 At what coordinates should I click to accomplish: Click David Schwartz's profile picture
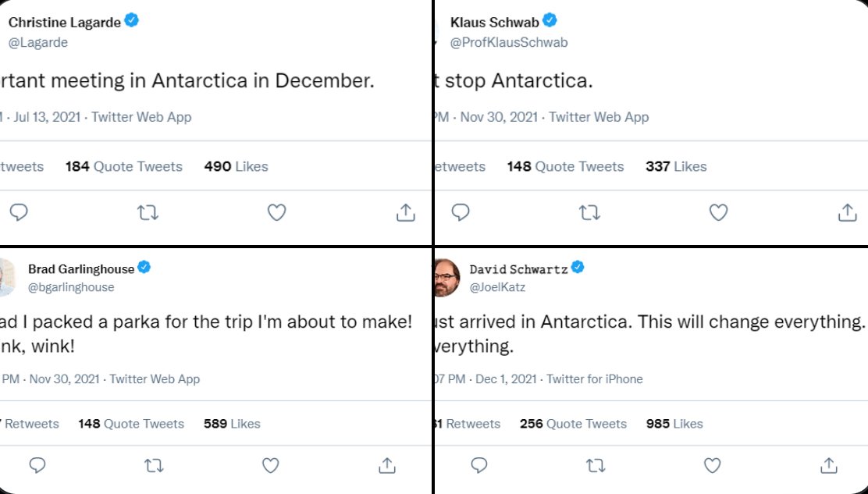(446, 277)
